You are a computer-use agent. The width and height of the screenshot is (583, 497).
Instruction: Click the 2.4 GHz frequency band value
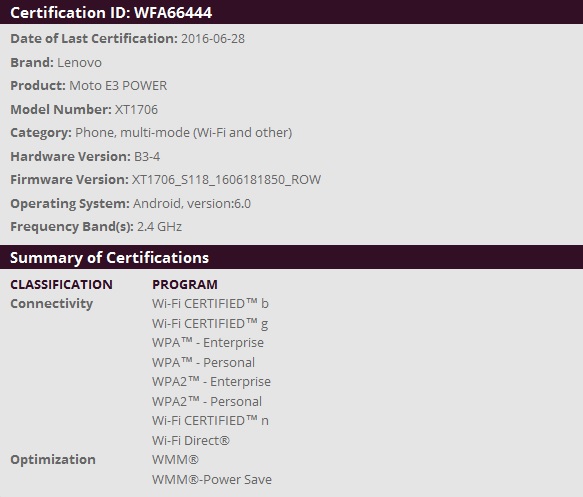coord(160,227)
